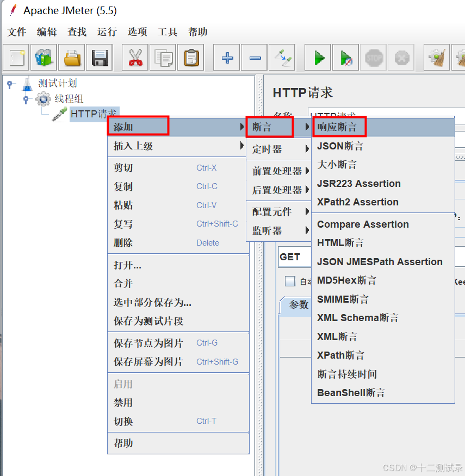The image size is (465, 476).
Task: Select 响应断言 from assertion list
Action: pyautogui.click(x=383, y=127)
